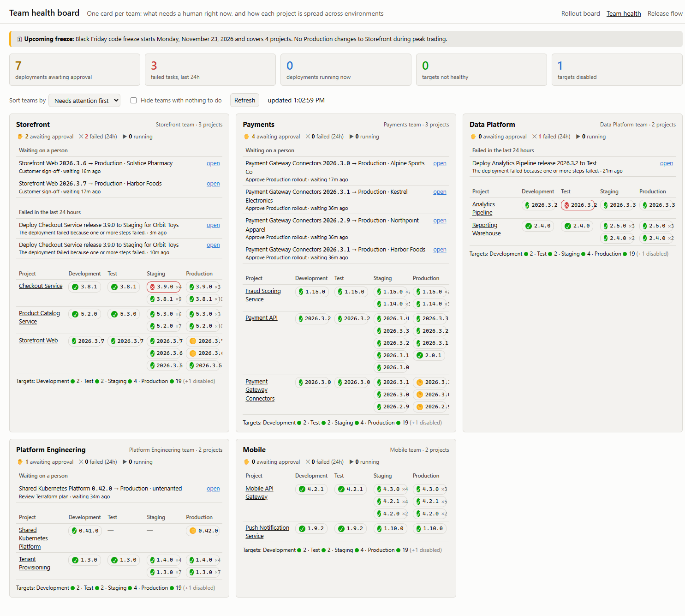Open the Tenant Provisioning project link
This screenshot has height=616, width=685.
(35, 563)
